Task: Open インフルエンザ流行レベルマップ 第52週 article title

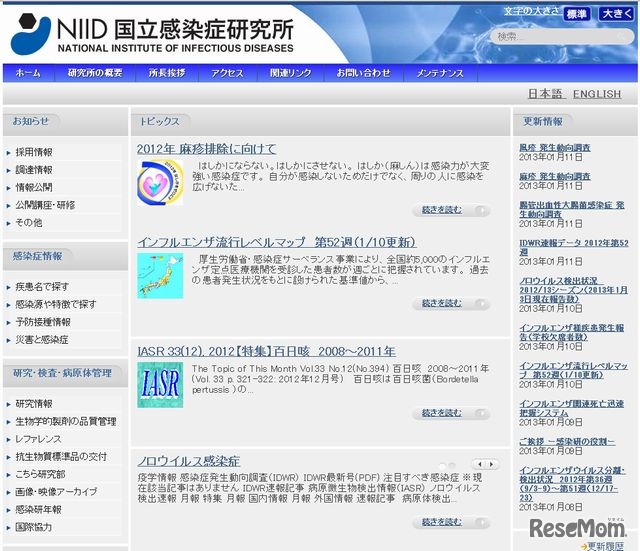Action: click(277, 242)
